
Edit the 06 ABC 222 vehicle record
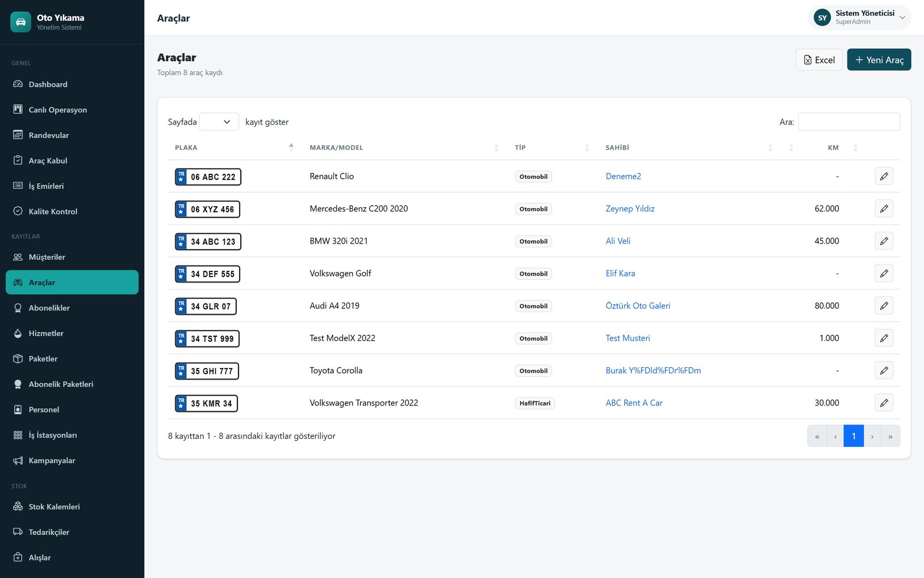[x=884, y=176]
